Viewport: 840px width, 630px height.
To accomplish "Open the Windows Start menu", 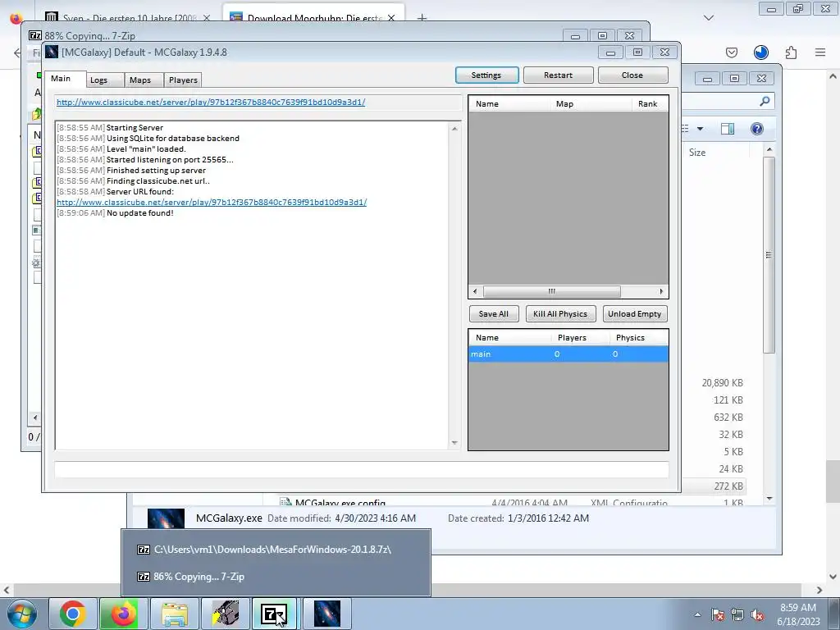I will pos(21,614).
